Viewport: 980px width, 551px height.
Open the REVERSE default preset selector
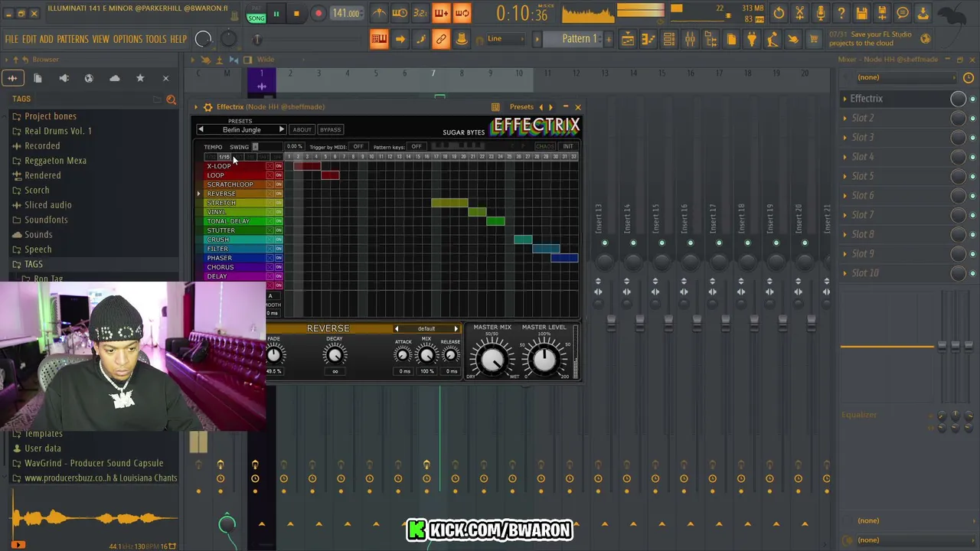pyautogui.click(x=426, y=329)
